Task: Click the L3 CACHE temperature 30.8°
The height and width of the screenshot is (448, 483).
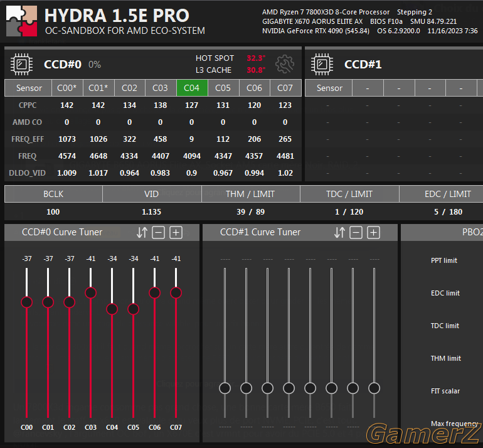Action: coord(256,70)
